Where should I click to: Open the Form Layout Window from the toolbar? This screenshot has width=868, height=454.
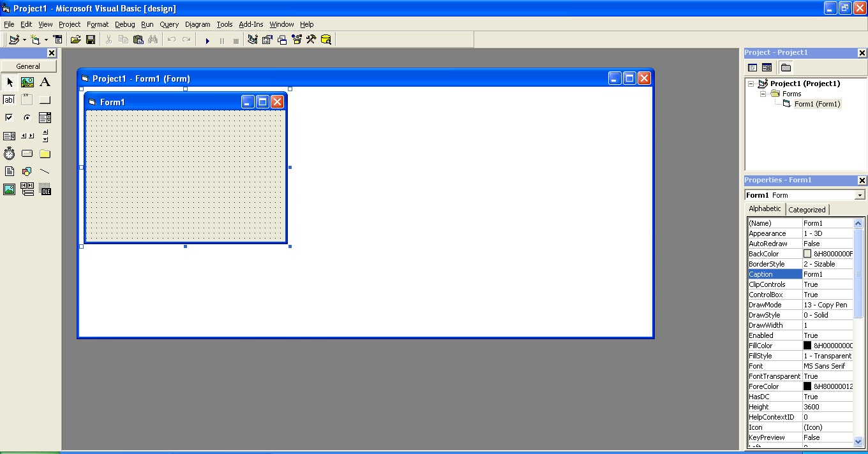[281, 39]
